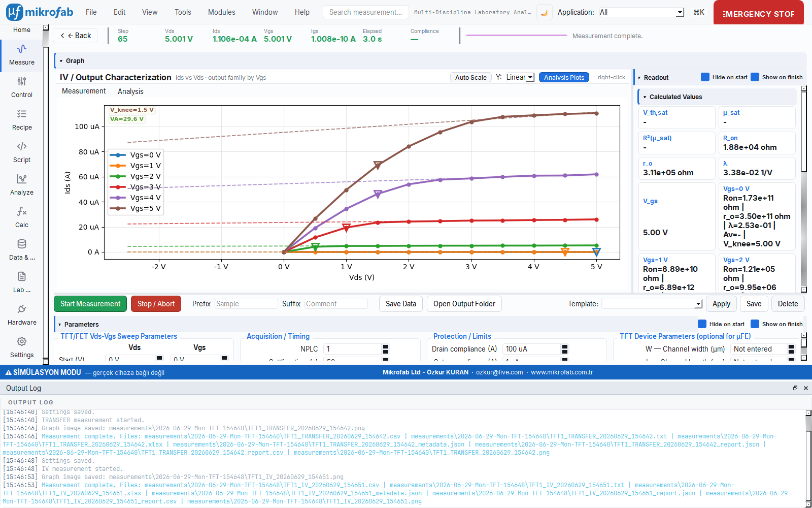Adjust the NPLC stepper
The height and width of the screenshot is (508, 812).
coord(386,349)
